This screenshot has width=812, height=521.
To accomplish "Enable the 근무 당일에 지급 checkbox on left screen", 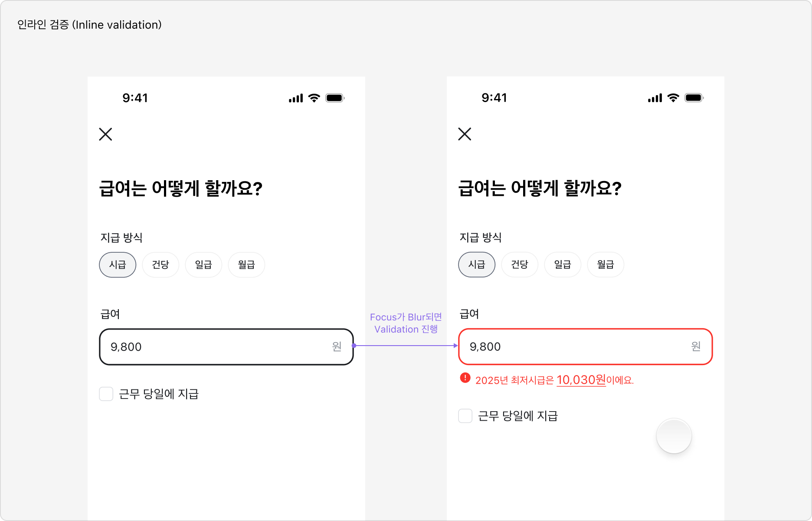I will [106, 394].
